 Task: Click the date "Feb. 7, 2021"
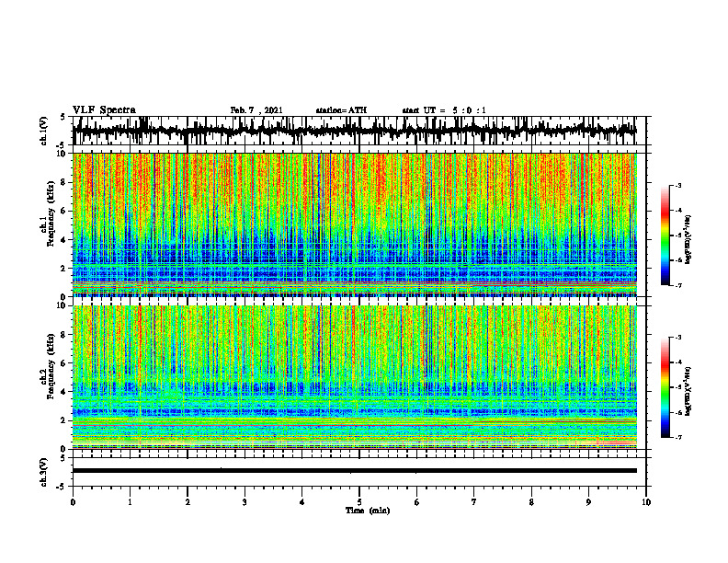[256, 110]
